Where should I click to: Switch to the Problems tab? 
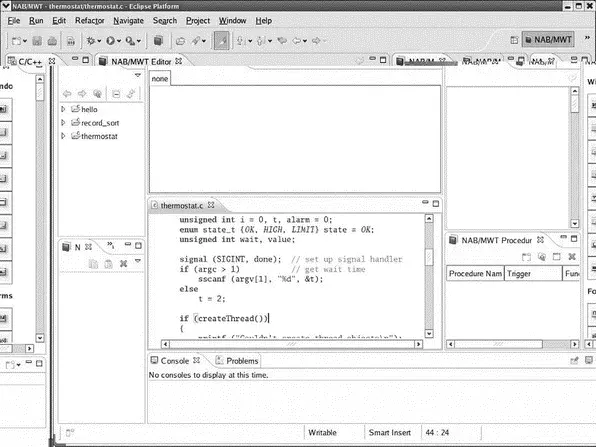[237, 361]
